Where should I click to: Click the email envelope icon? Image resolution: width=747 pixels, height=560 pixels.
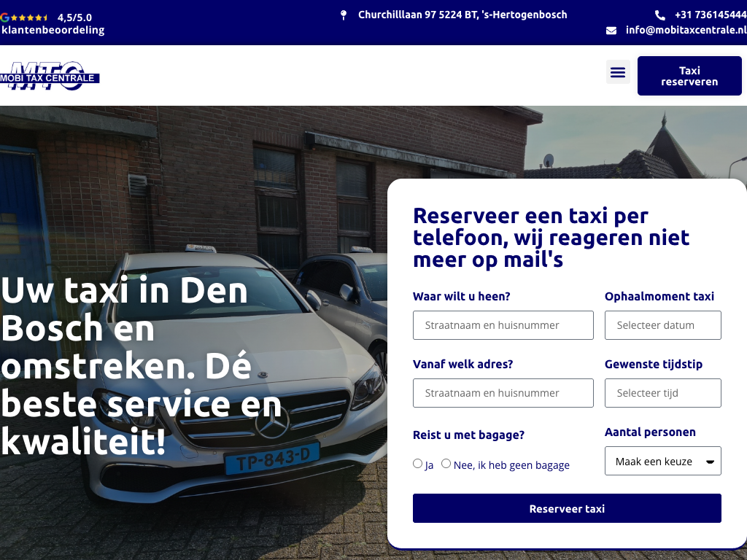pyautogui.click(x=611, y=31)
